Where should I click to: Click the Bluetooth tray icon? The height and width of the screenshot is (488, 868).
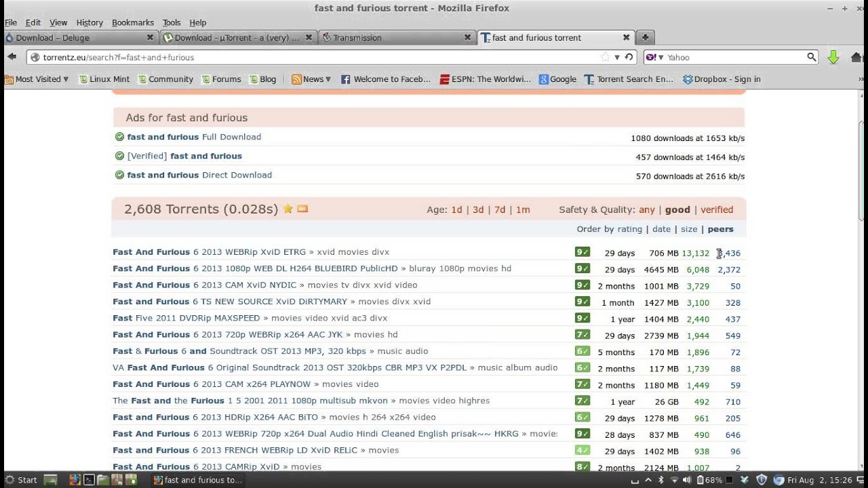tap(661, 480)
